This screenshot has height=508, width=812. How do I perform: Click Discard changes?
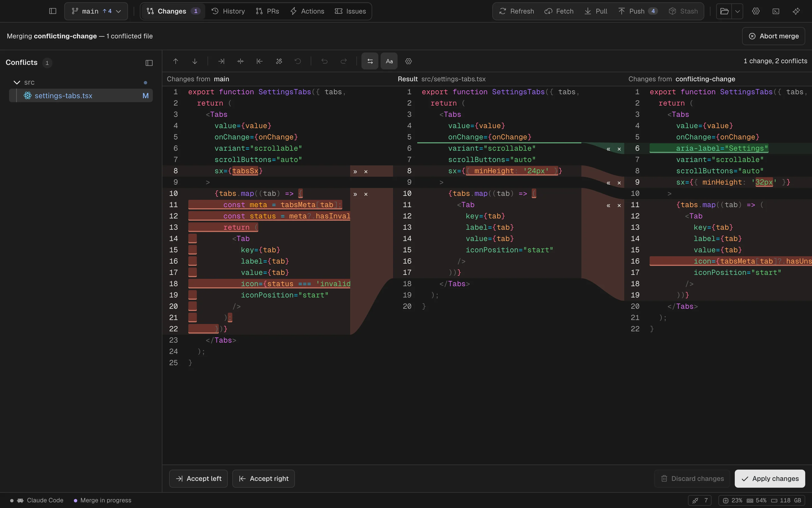[692, 478]
